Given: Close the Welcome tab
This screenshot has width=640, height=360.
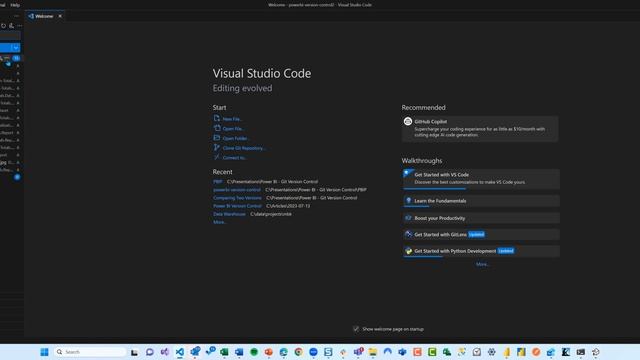Looking at the screenshot, I should [x=60, y=16].
